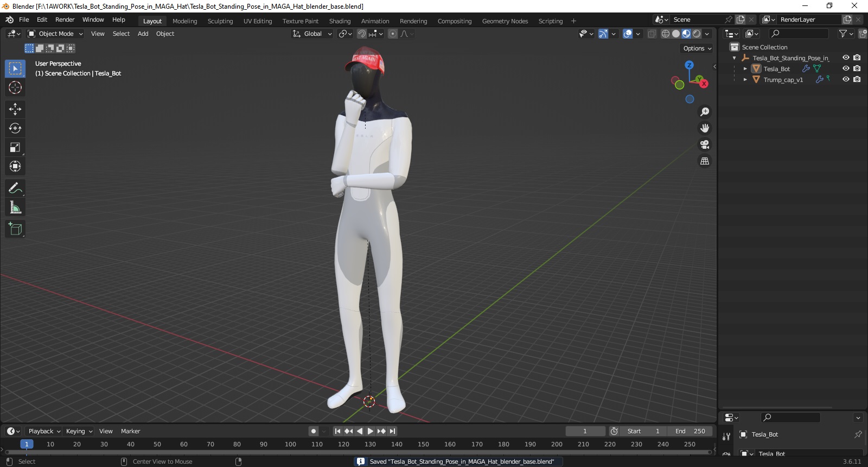
Task: Click the Z axis on navigation gizmo
Action: click(x=689, y=65)
